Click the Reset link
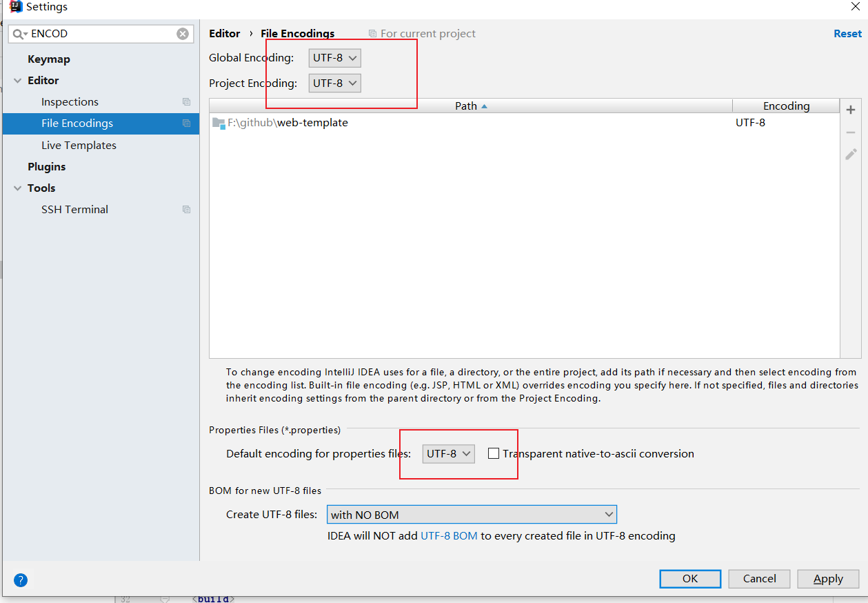This screenshot has height=603, width=868. 847,34
